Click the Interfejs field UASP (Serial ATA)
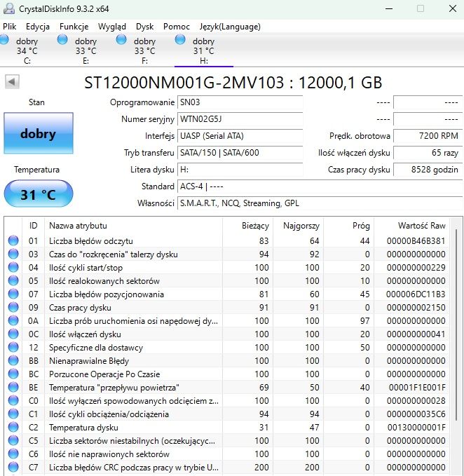464x476 pixels. click(x=240, y=136)
